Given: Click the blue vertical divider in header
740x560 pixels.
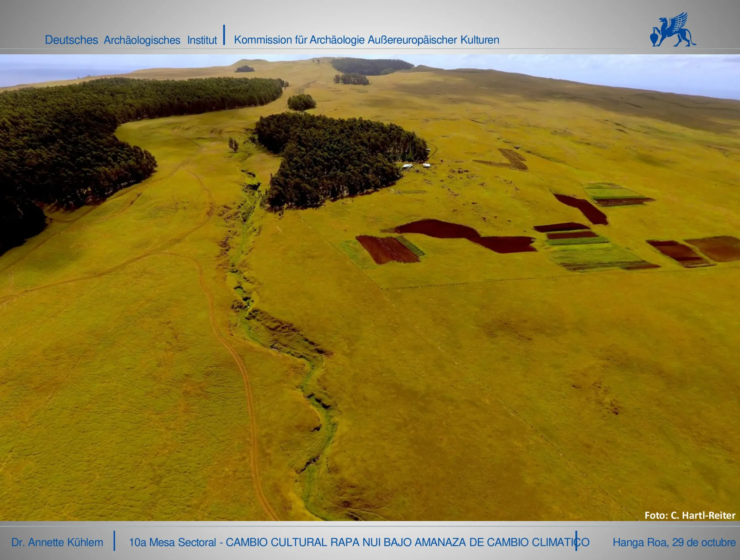Looking at the screenshot, I should pyautogui.click(x=224, y=35).
